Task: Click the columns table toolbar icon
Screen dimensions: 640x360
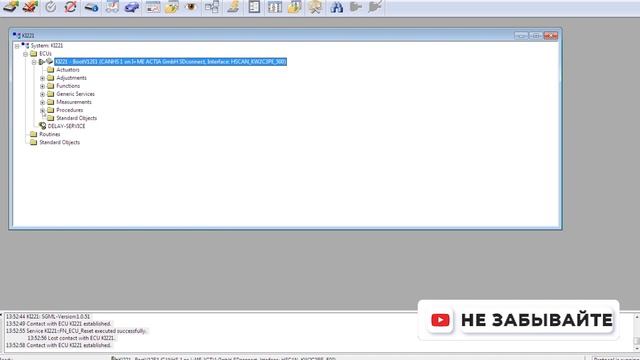Action: point(275,7)
